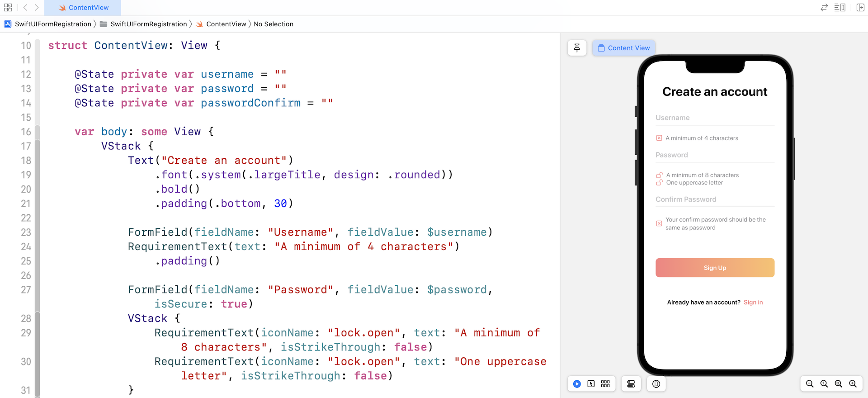Open canvas device settings
The width and height of the screenshot is (868, 398).
pyautogui.click(x=631, y=384)
